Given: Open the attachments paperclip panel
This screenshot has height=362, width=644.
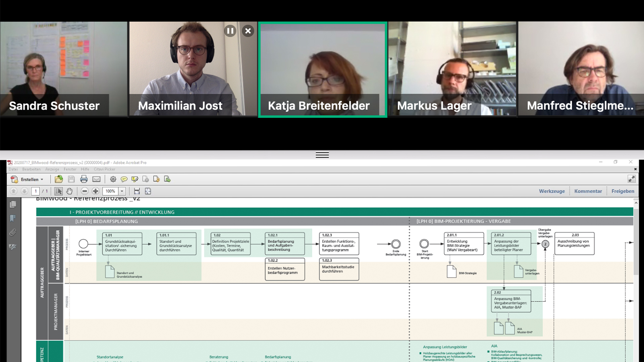Looking at the screenshot, I should (x=13, y=232).
